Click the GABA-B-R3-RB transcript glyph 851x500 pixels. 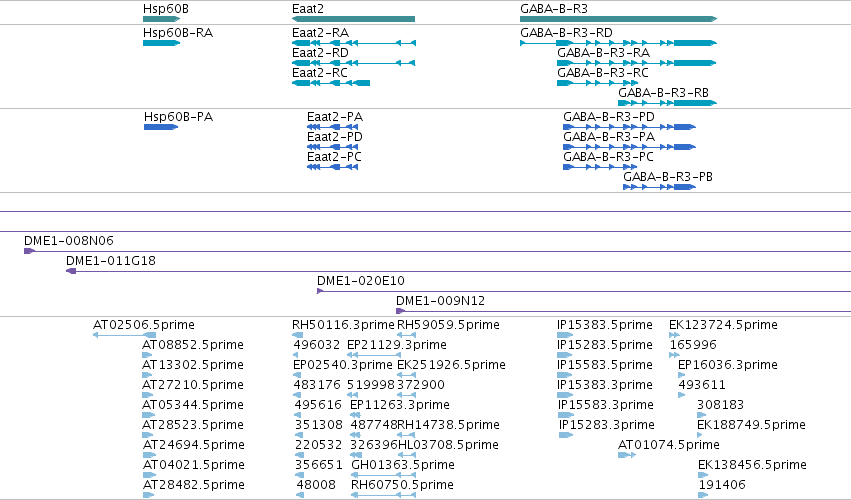point(668,103)
